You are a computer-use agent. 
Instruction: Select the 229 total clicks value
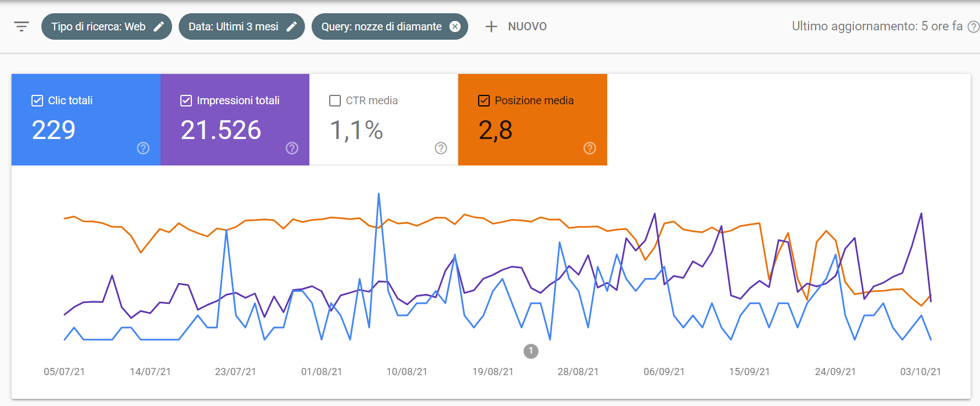tap(53, 130)
